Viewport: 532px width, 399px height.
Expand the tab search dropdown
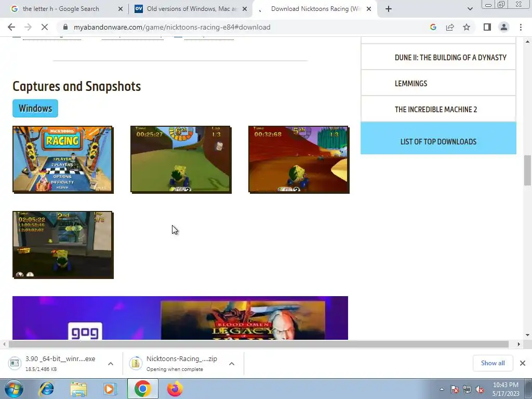[470, 9]
